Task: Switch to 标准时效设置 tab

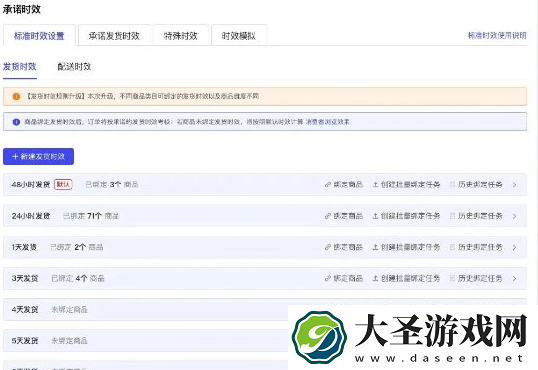Action: (x=39, y=36)
